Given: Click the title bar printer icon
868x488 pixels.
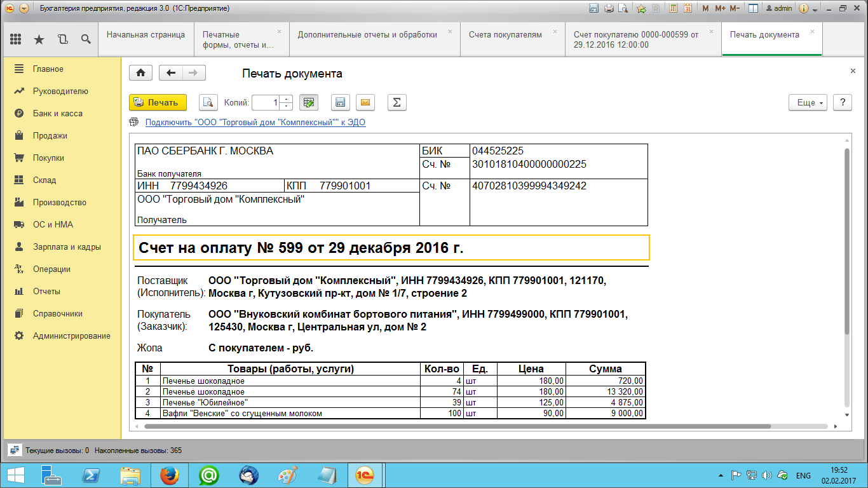Looking at the screenshot, I should click(x=609, y=9).
